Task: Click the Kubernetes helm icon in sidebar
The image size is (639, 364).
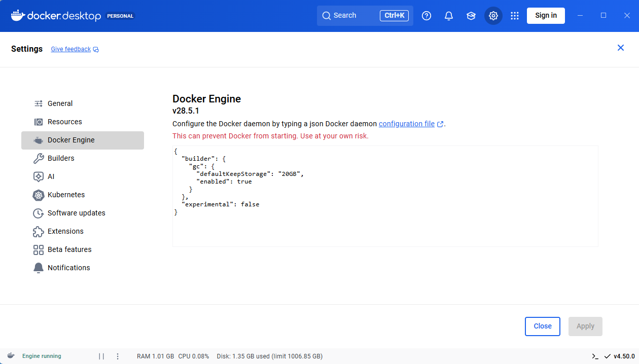Action: [x=39, y=195]
